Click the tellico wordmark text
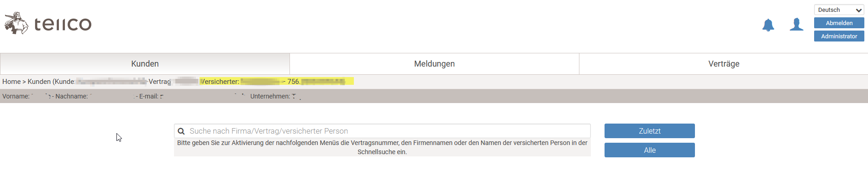The width and height of the screenshot is (868, 171). click(x=63, y=24)
